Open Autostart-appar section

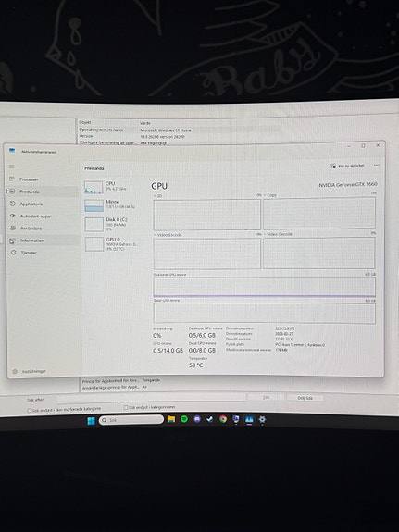(x=35, y=217)
